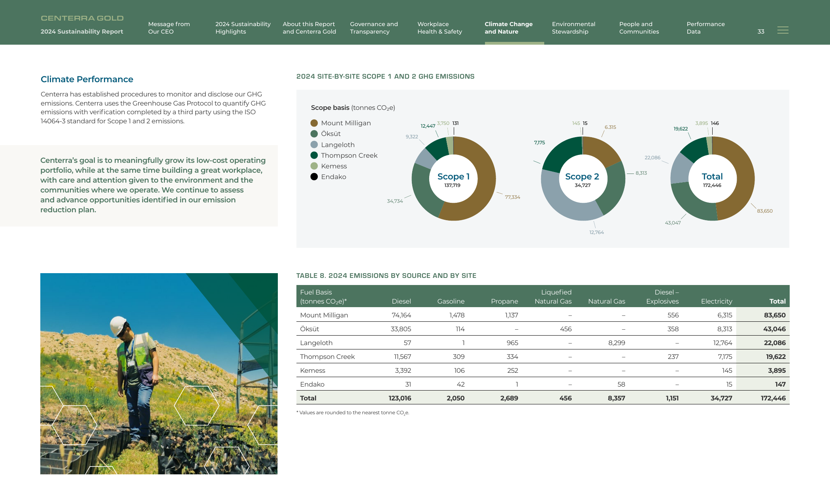This screenshot has width=830, height=504.
Task: Click the 43,047 label on Total chart
Action: coord(673,223)
